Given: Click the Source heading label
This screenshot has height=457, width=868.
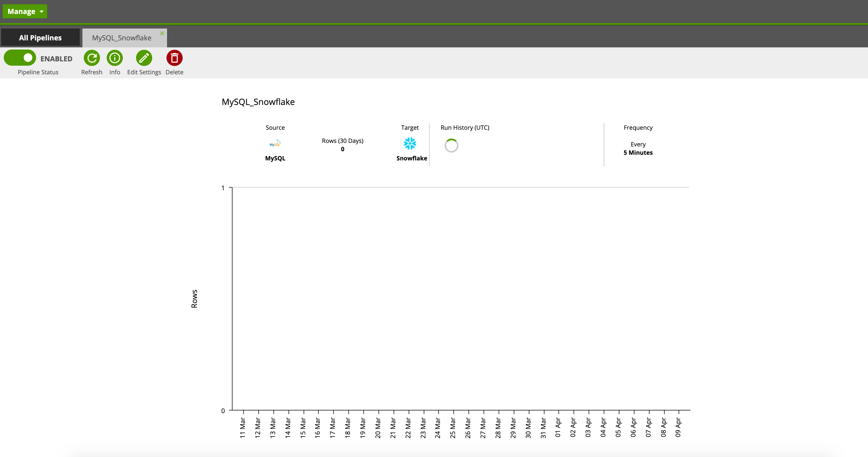Looking at the screenshot, I should click(275, 128).
